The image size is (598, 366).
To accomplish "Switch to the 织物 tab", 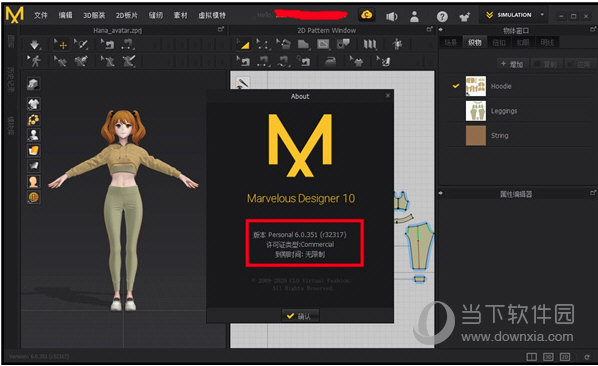I will pos(474,42).
